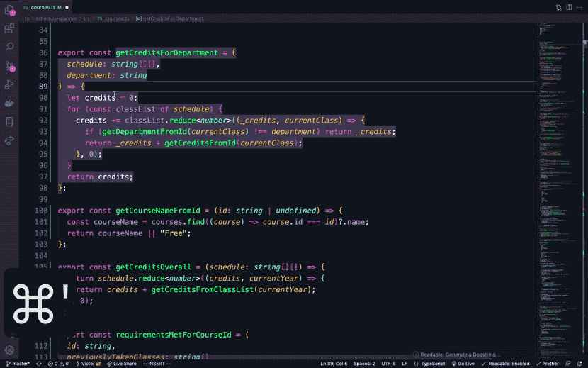Viewport: 588px width, 368px height.
Task: Click the 'Victor' status bar entry
Action: click(88, 364)
